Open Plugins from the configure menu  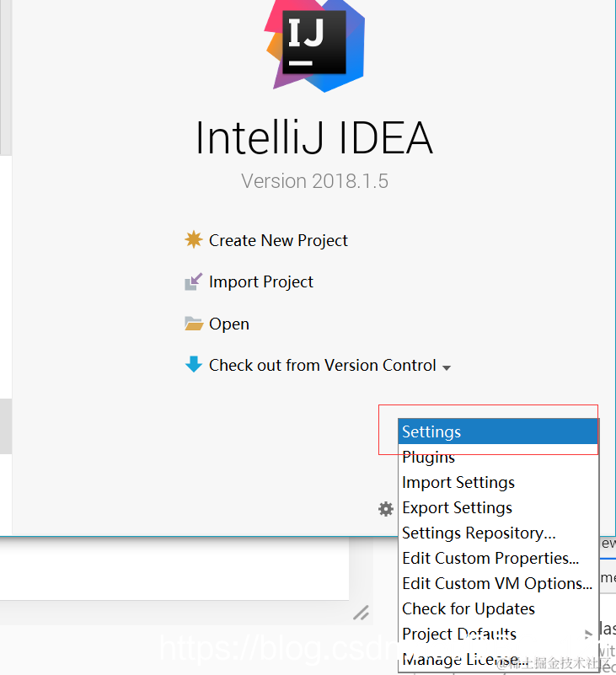(x=498, y=457)
